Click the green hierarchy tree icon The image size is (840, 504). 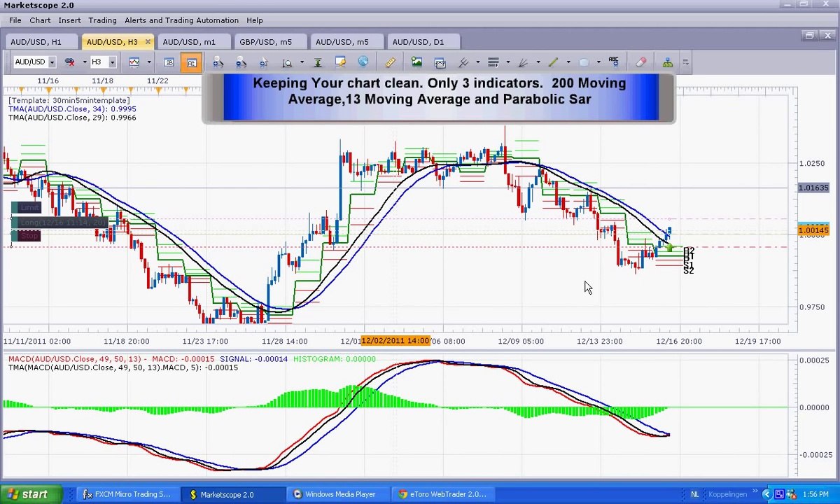click(668, 62)
